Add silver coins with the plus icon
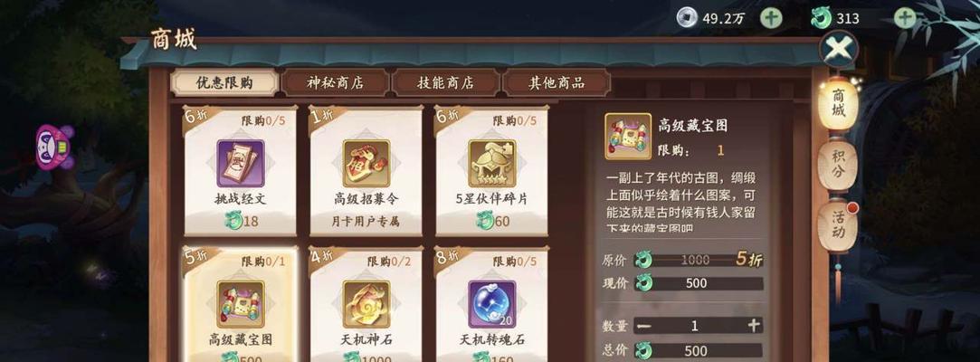The height and width of the screenshot is (362, 980). (771, 18)
